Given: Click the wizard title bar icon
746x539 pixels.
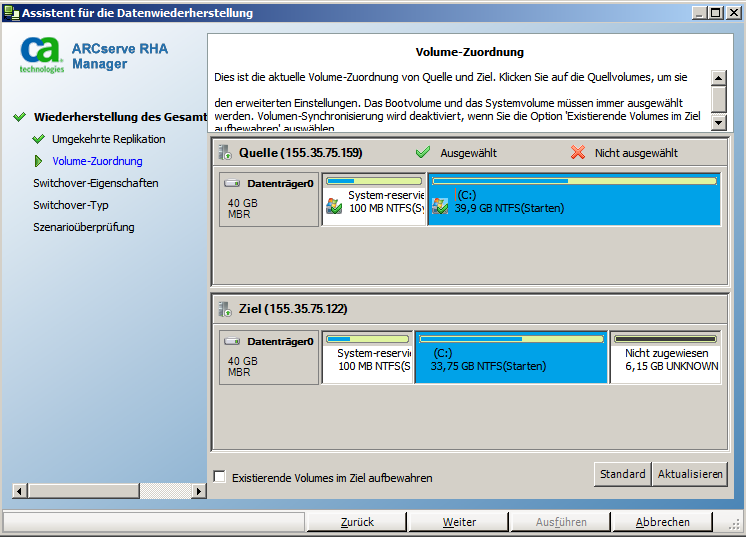Looking at the screenshot, I should point(11,13).
